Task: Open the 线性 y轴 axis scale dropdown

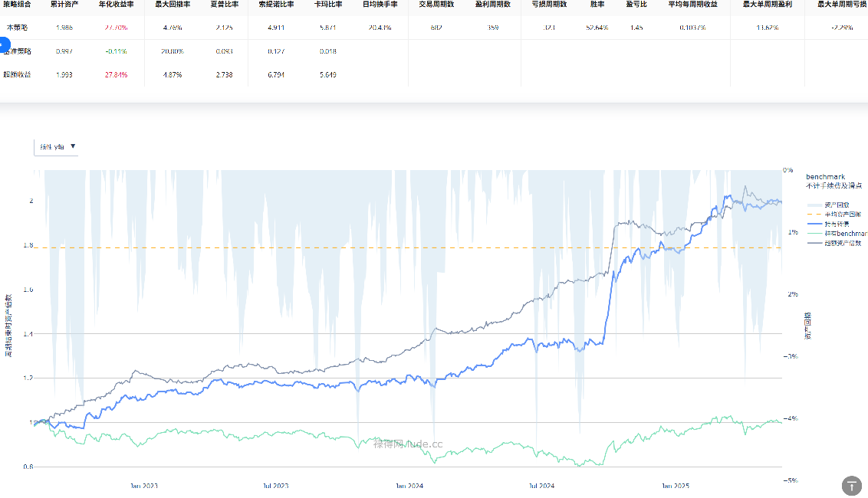Action: [57, 146]
